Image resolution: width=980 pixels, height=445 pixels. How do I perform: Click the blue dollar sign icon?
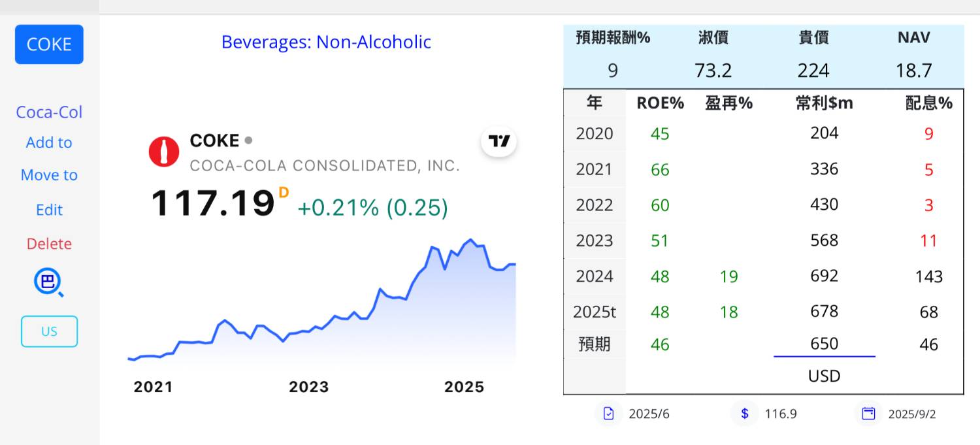point(745,414)
